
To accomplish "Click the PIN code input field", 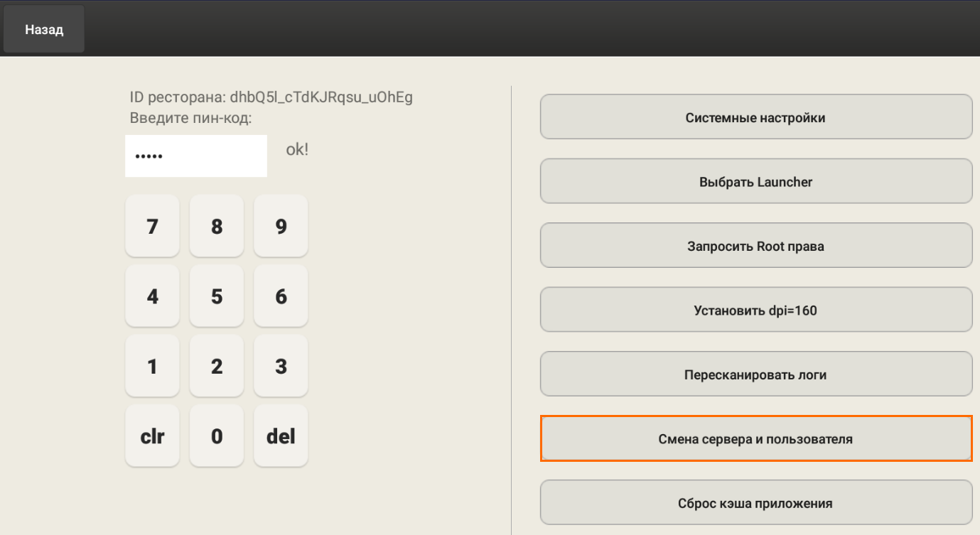I will point(196,156).
